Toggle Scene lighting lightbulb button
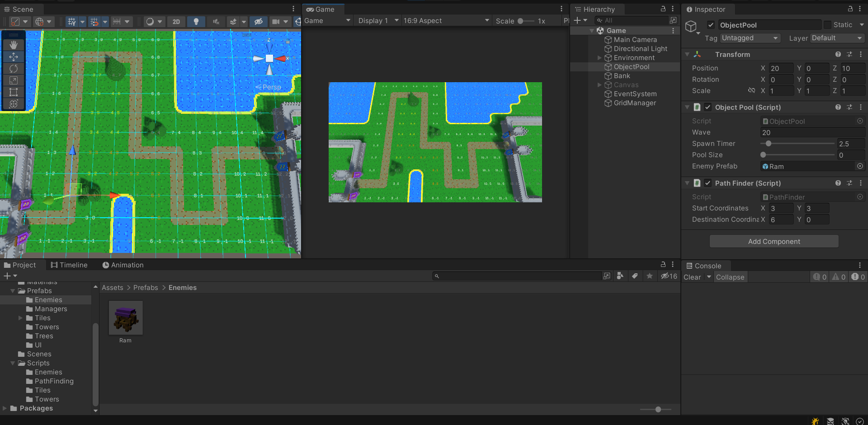 coord(196,21)
